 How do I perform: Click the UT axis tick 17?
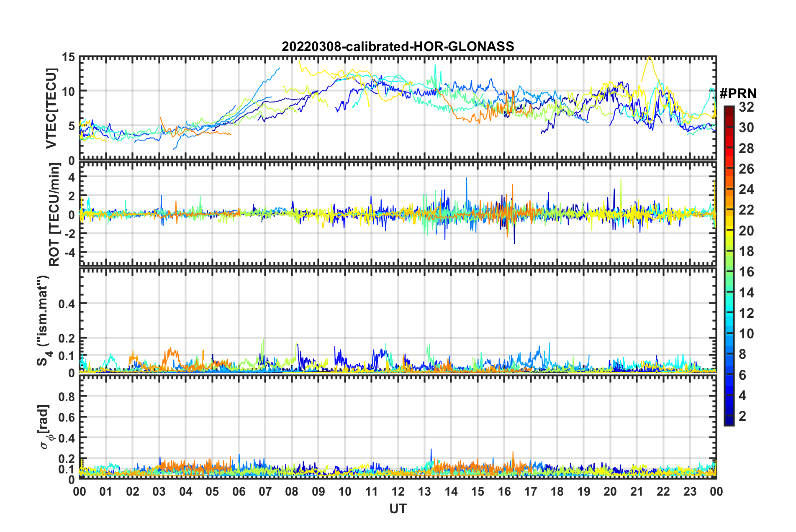tap(531, 491)
